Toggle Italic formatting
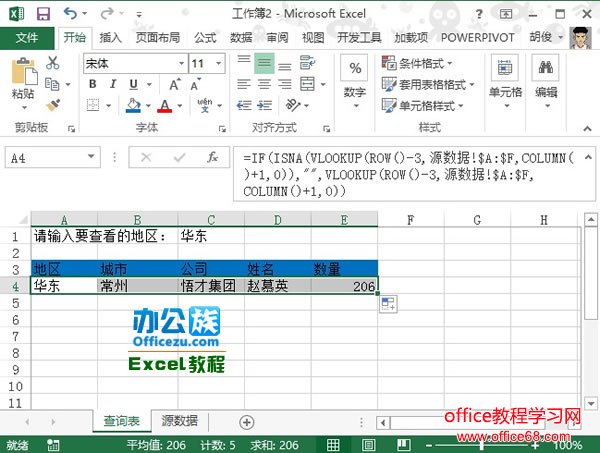 click(113, 84)
